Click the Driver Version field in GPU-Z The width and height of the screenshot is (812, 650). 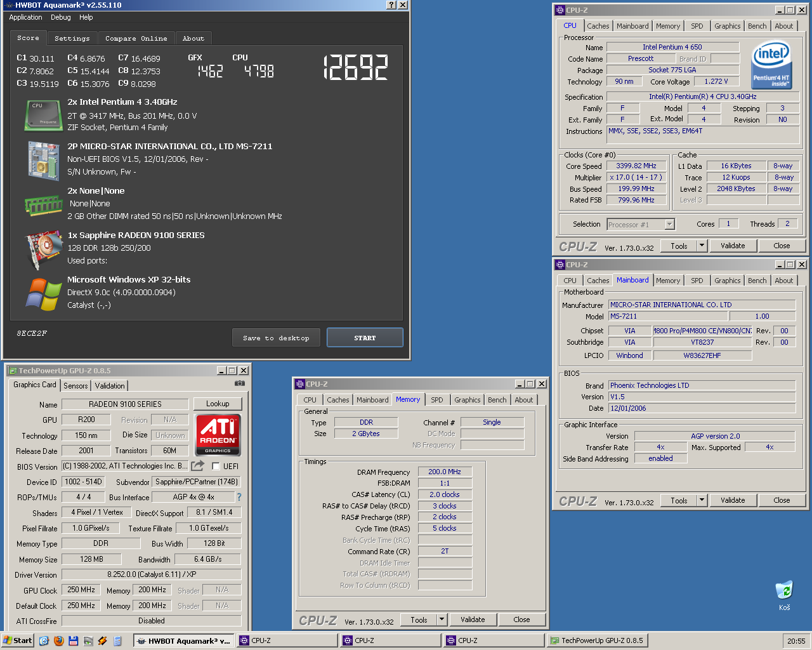(x=152, y=574)
